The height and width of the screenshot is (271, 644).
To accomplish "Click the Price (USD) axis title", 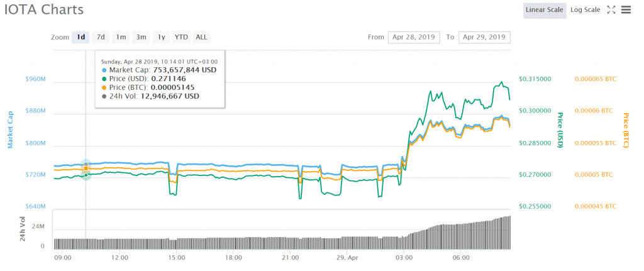I will coord(560,130).
